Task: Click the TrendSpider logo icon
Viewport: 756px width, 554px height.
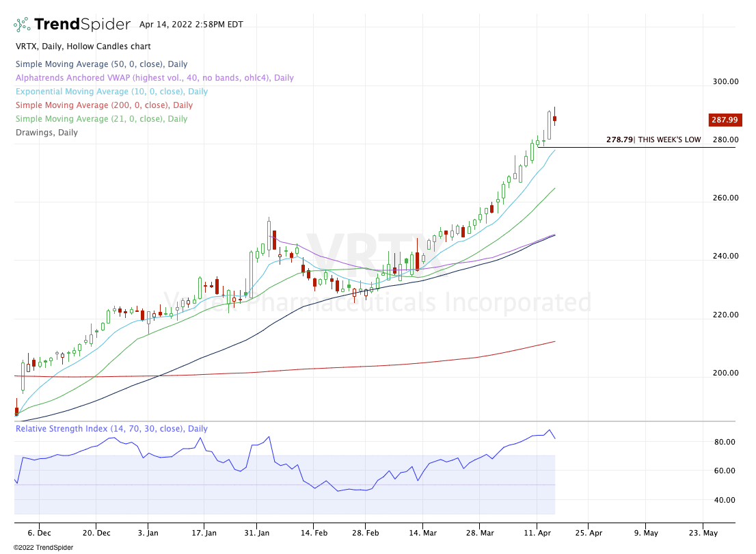Action: [22, 25]
